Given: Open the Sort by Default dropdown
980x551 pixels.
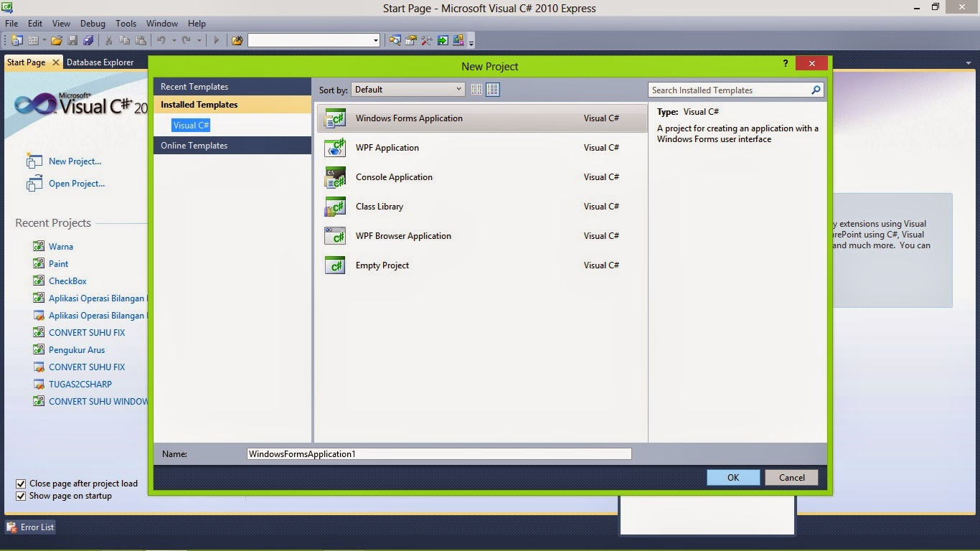Looking at the screenshot, I should (x=407, y=90).
